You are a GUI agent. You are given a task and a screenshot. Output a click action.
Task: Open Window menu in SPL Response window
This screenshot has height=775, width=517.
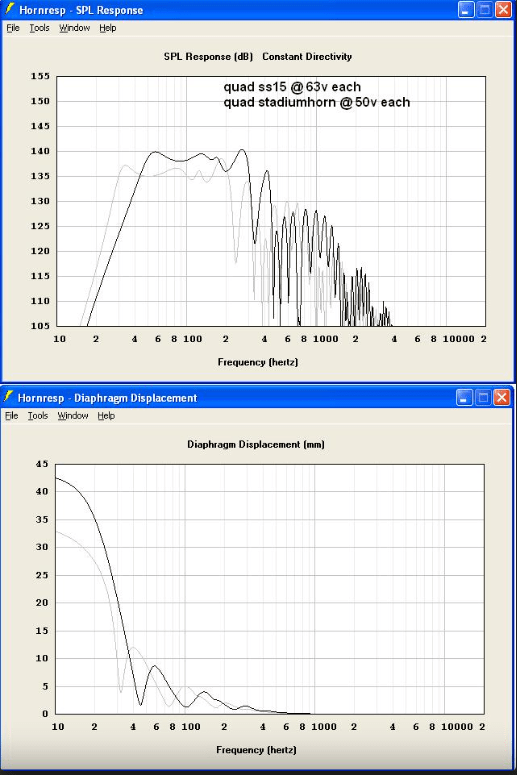[75, 28]
